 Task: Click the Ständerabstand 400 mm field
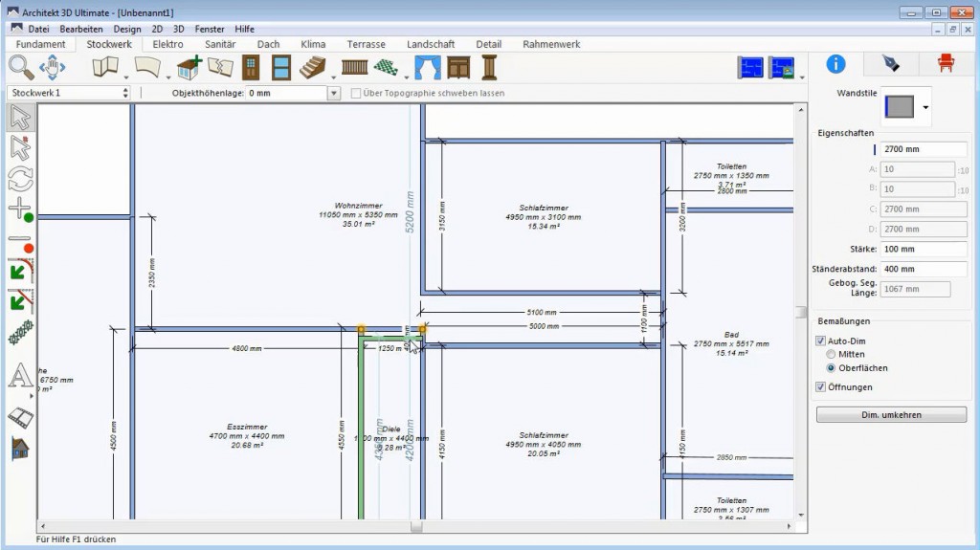924,270
